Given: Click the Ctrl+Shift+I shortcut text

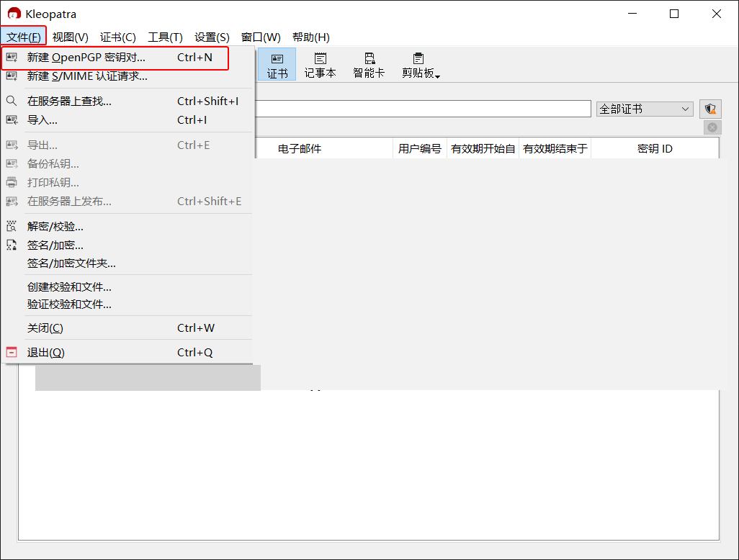Looking at the screenshot, I should (208, 101).
